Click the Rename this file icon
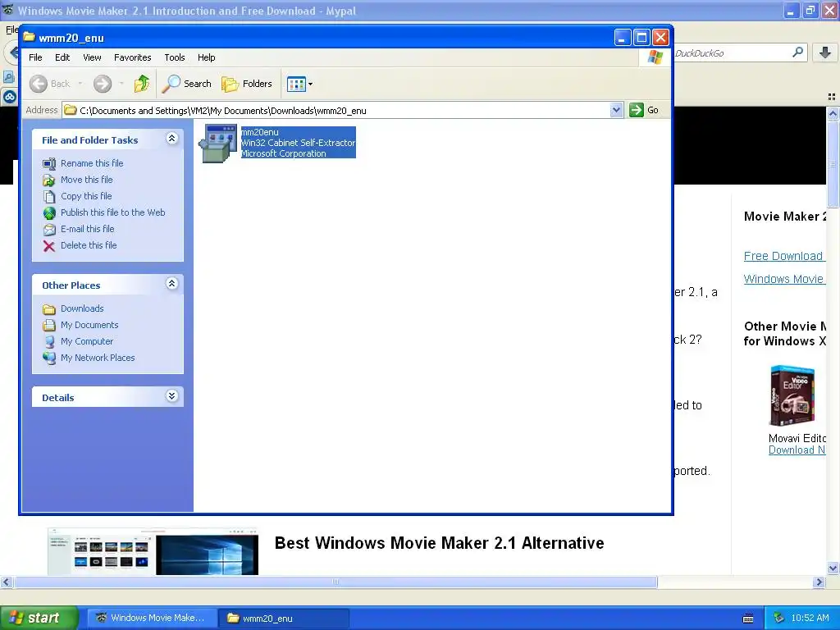 point(48,163)
